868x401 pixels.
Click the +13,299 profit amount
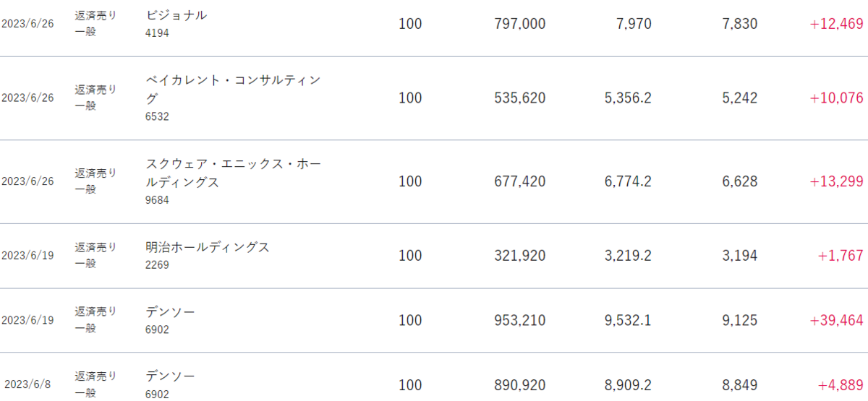coord(837,181)
